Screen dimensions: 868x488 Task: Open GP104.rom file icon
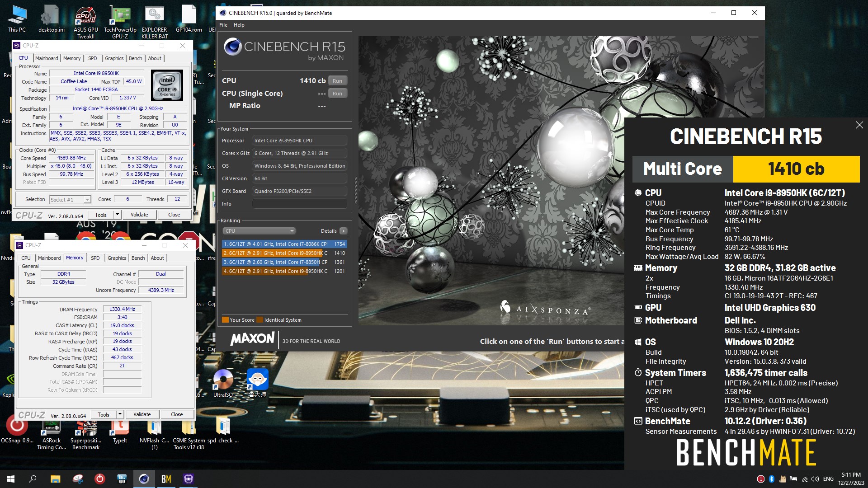pos(189,19)
